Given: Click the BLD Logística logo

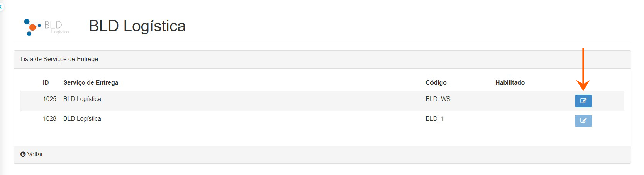Looking at the screenshot, I should (46, 27).
